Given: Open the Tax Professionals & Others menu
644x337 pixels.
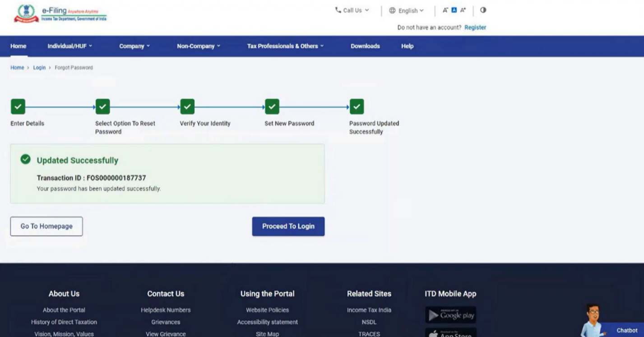Looking at the screenshot, I should click(285, 46).
